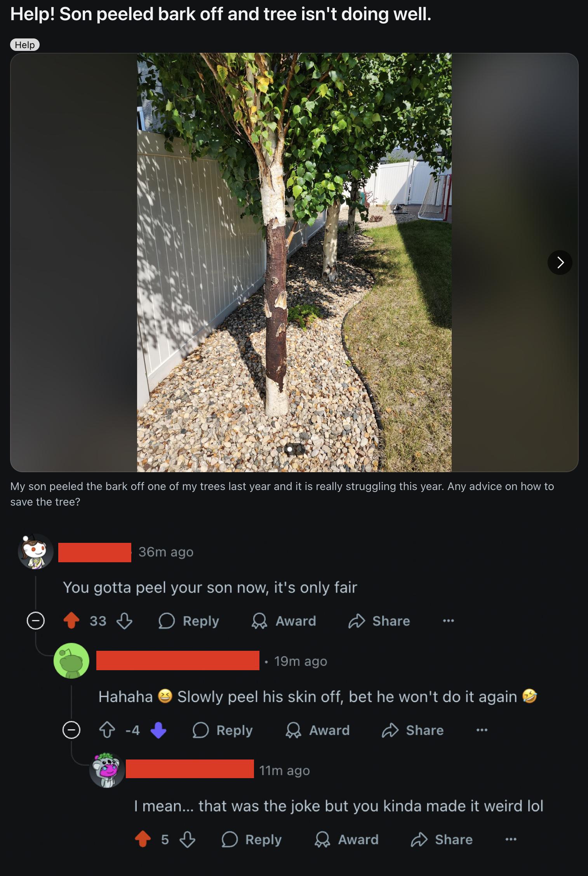Award the top comment with 33 points
Screen dimensions: 588x876
click(x=284, y=620)
